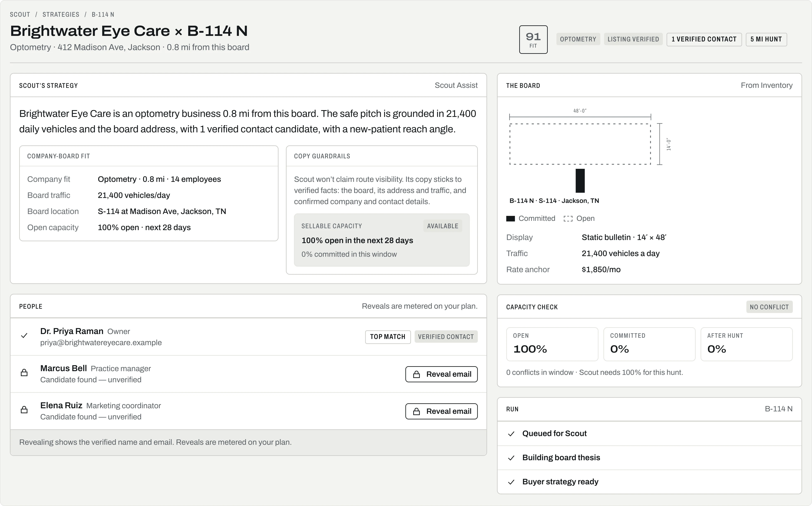812x506 pixels.
Task: Click the Scout Assist label
Action: coord(456,85)
